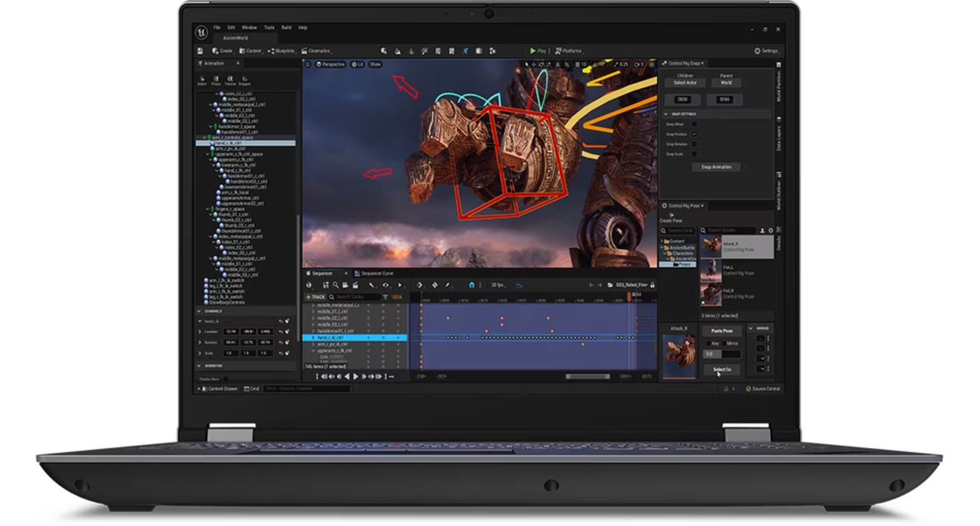The image size is (980, 526).
Task: Expand the Rotation channel row
Action: 200,342
